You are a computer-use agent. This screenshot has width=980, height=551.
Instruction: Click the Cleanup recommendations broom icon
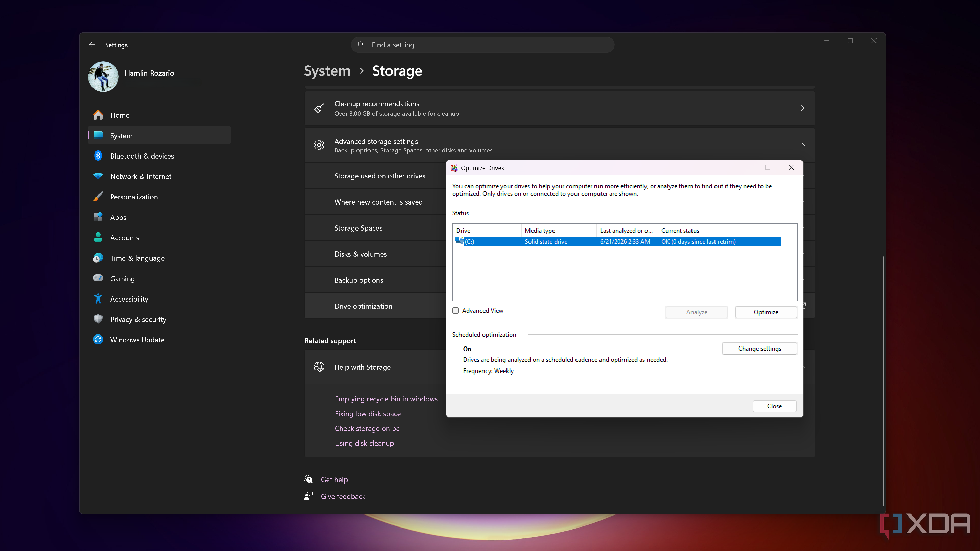coord(319,108)
